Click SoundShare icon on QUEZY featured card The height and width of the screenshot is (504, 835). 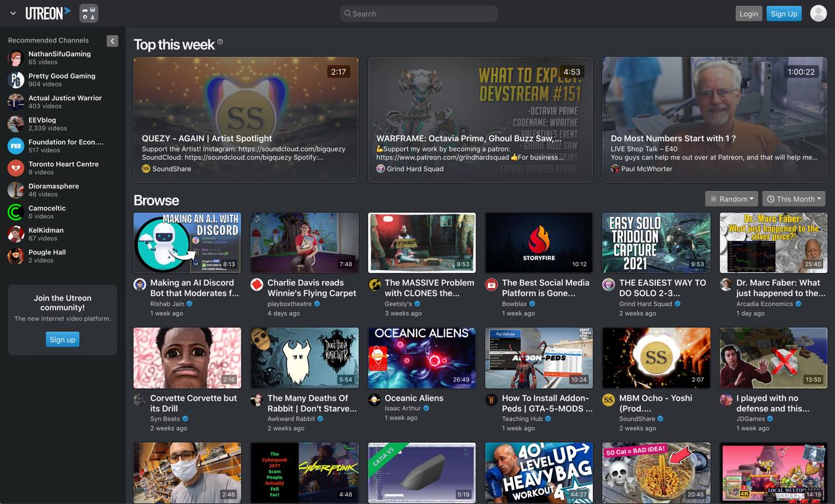pyautogui.click(x=146, y=169)
